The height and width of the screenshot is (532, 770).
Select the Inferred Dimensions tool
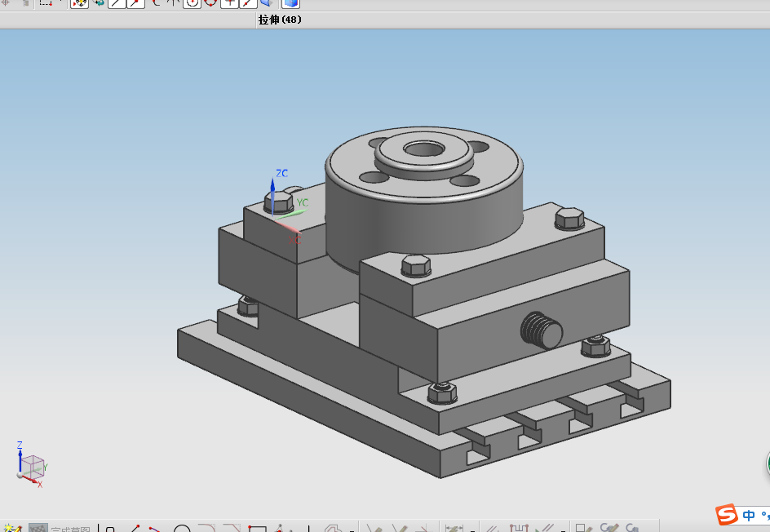point(454,528)
